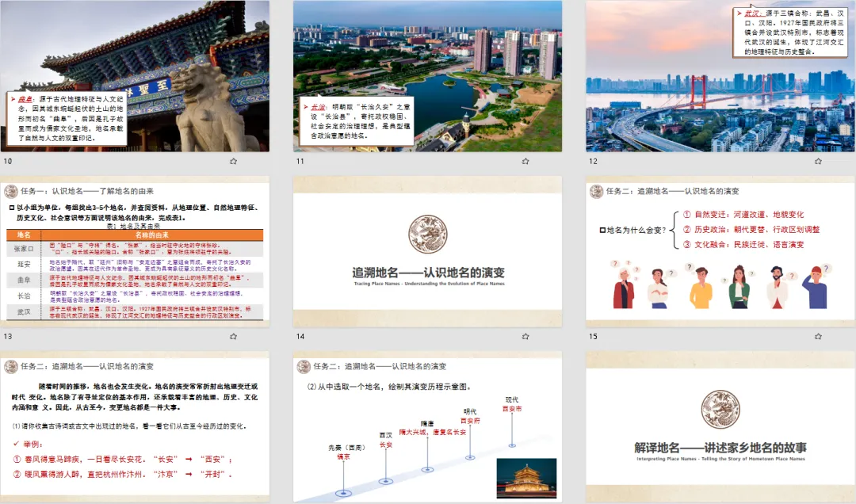Click the 武汉 description text box on slide 12
This screenshot has height=504, width=856.
click(790, 32)
